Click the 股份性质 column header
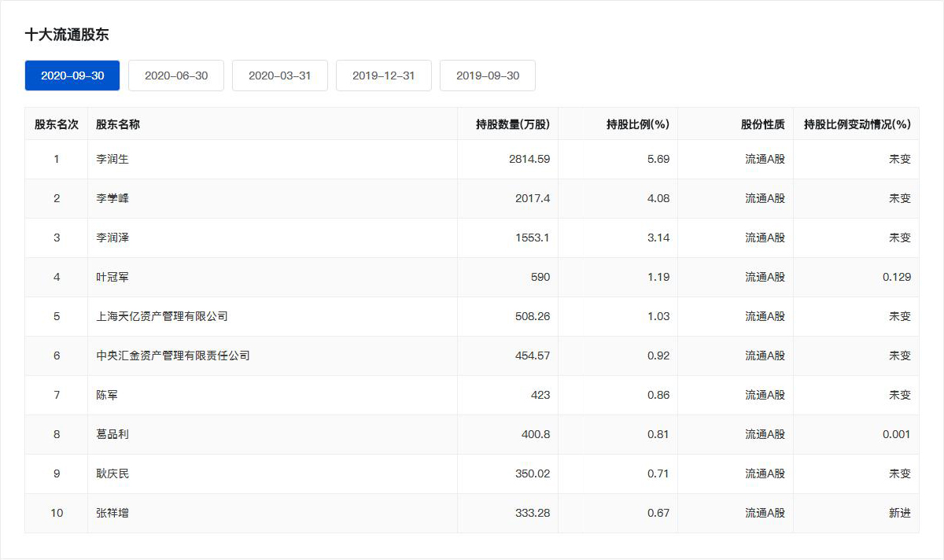944x560 pixels. pyautogui.click(x=762, y=124)
